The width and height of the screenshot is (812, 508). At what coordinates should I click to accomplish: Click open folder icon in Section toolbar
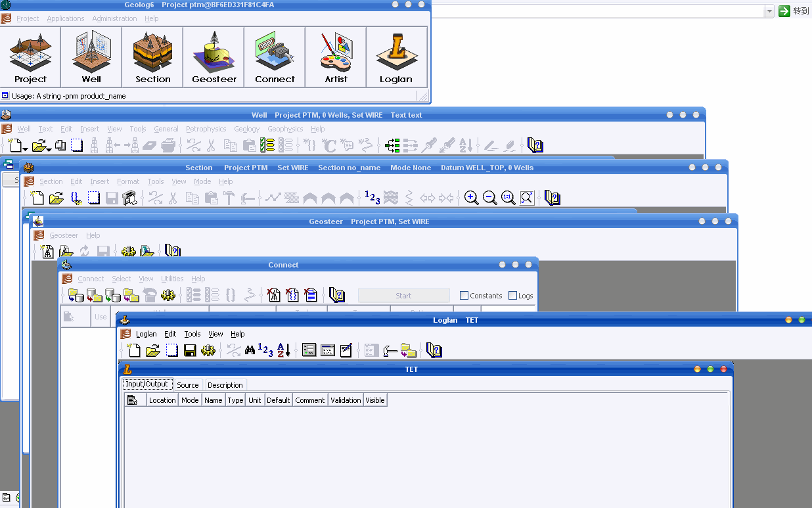pyautogui.click(x=56, y=198)
